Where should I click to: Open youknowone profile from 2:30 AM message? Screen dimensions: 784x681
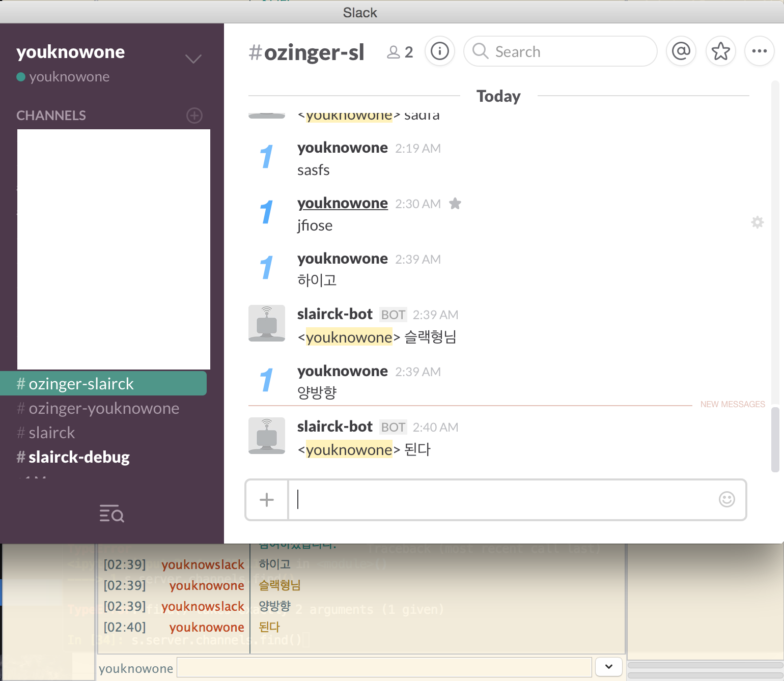[x=343, y=203]
